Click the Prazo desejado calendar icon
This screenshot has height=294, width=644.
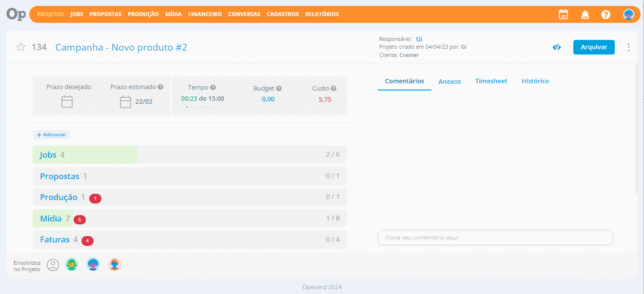(x=67, y=102)
